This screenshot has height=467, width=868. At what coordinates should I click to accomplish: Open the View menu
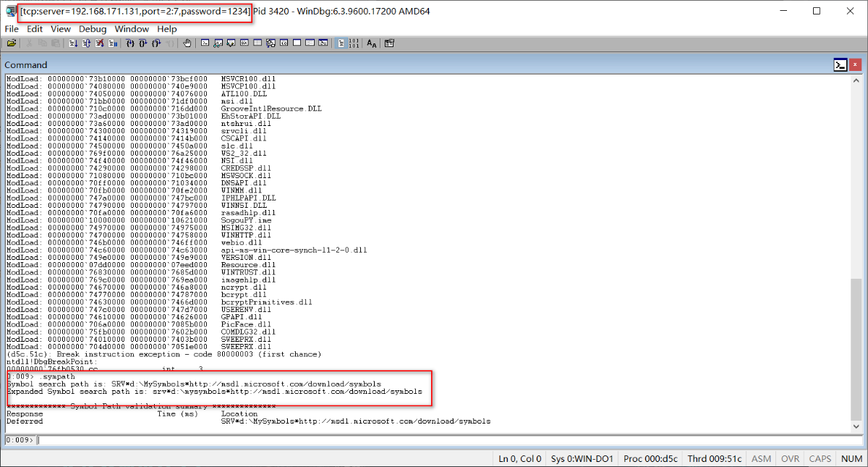click(61, 29)
